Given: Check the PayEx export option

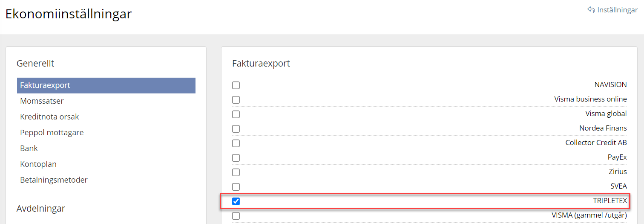Looking at the screenshot, I should tap(236, 158).
